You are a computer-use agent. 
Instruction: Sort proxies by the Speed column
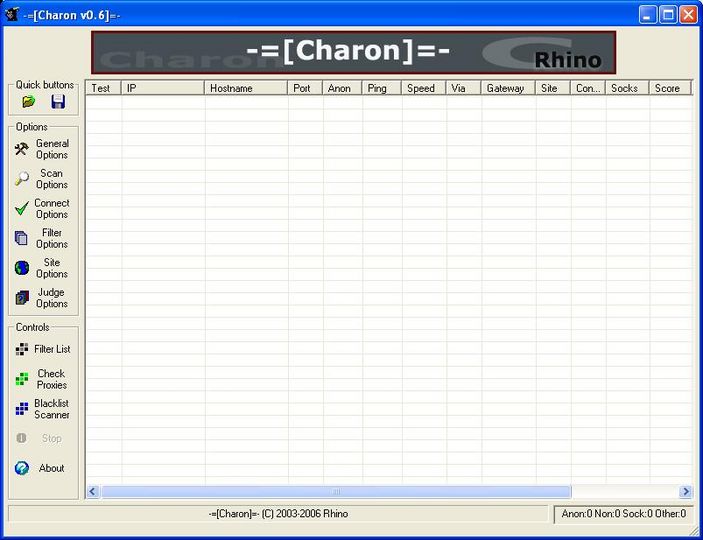[424, 88]
